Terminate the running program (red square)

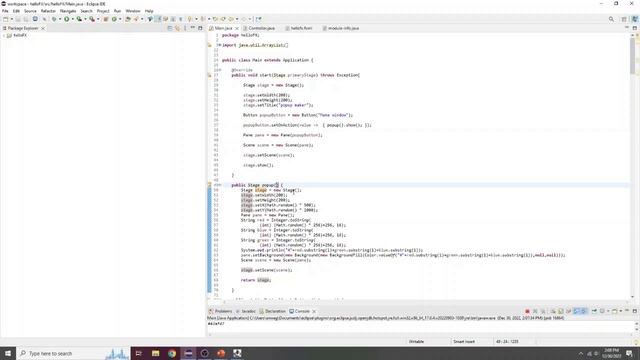pos(527,311)
